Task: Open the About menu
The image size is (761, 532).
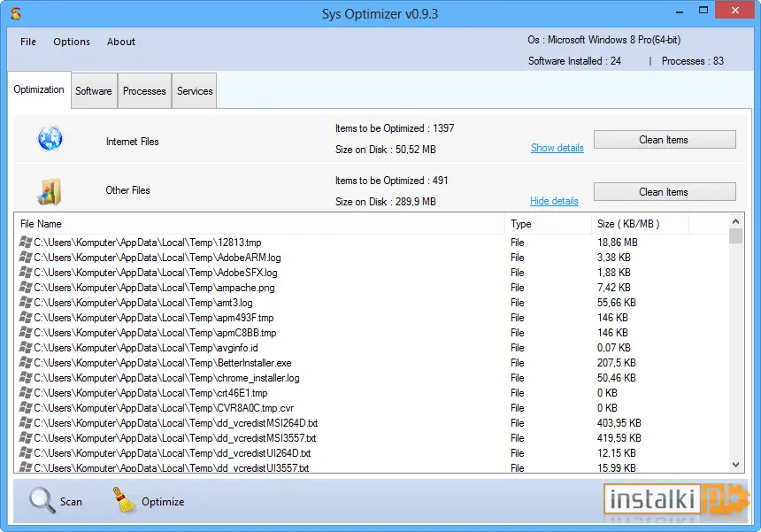Action: coord(121,42)
